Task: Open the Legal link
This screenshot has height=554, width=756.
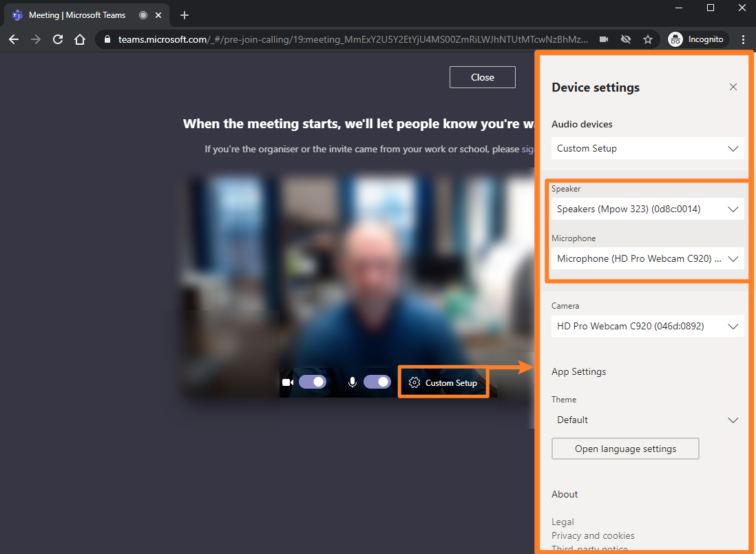Action: 563,522
